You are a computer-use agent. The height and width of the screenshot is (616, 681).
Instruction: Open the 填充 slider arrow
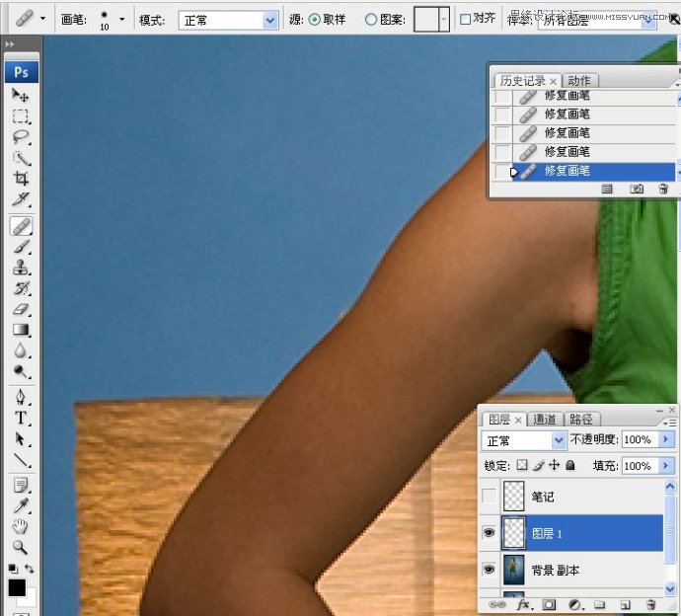pos(666,466)
